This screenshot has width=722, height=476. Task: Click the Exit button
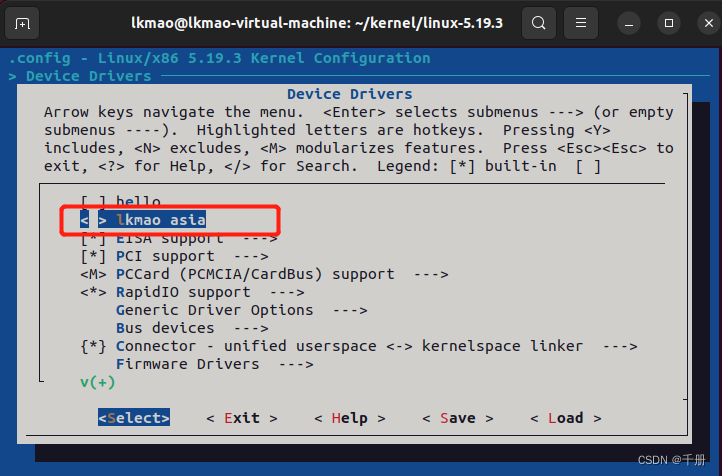pos(242,418)
